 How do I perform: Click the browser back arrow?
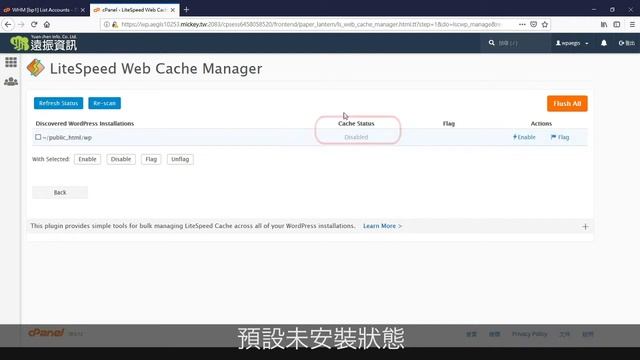(x=8, y=24)
